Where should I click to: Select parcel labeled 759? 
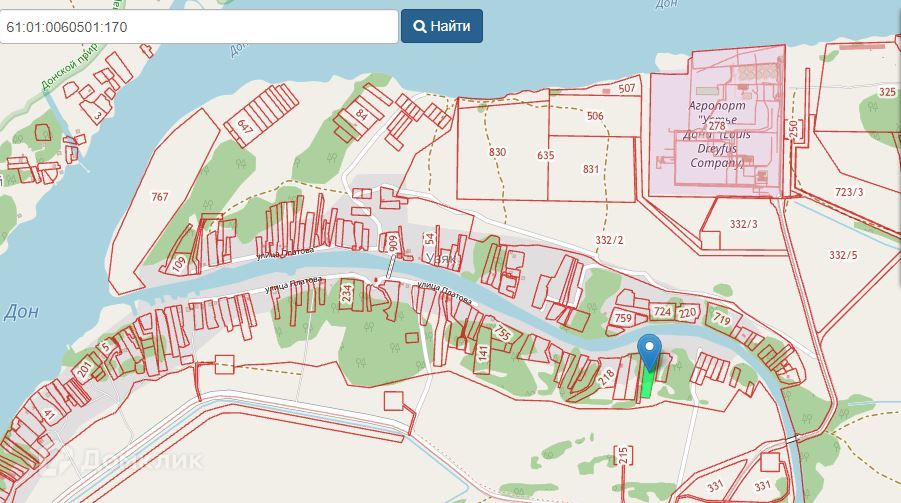click(x=623, y=318)
